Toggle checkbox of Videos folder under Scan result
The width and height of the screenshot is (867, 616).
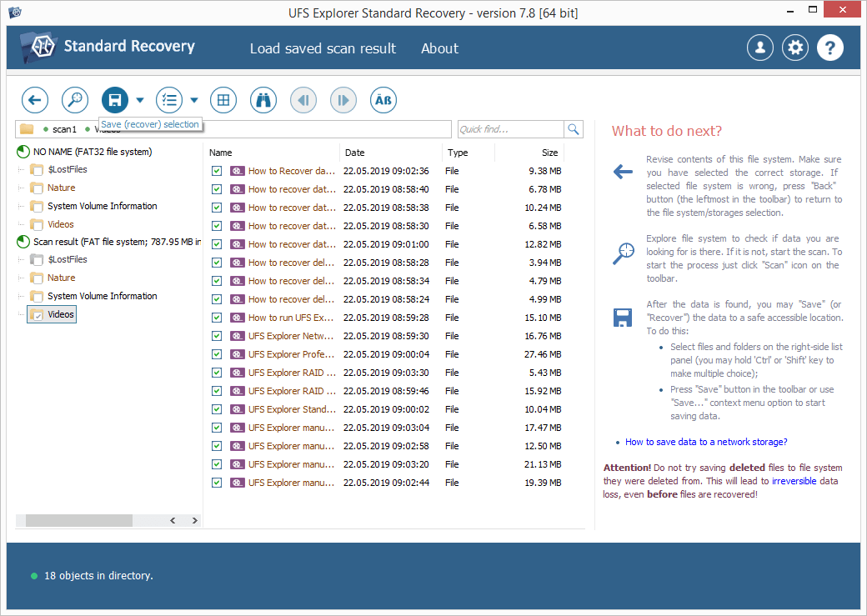pos(38,315)
